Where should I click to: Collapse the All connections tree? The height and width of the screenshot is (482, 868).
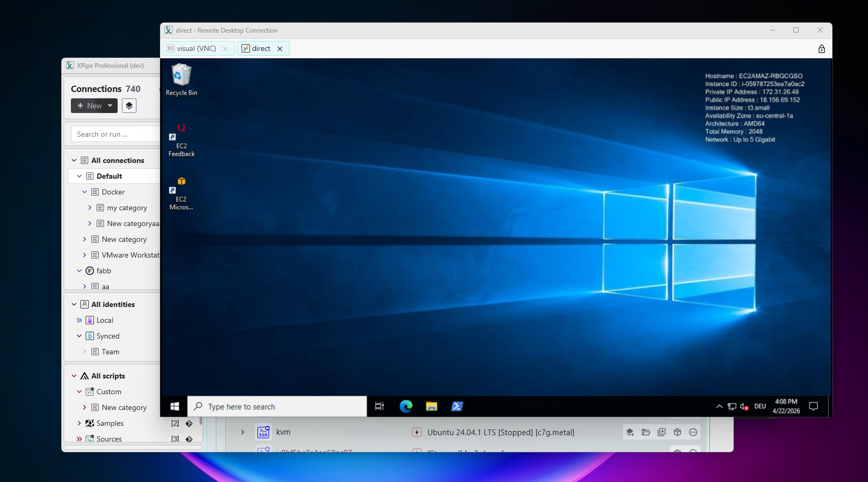pos(74,160)
